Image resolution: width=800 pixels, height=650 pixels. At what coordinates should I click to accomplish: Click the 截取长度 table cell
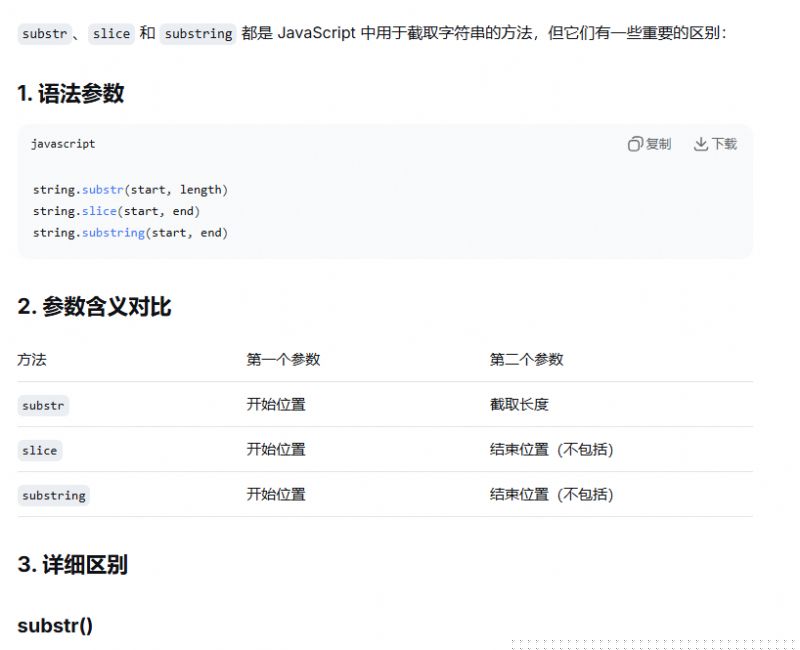[519, 405]
